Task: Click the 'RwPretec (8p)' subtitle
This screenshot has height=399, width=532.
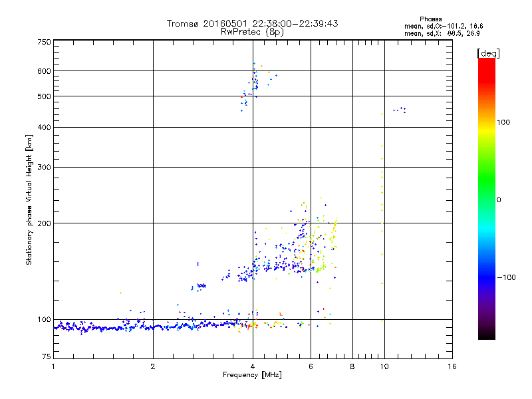Action: pos(252,32)
